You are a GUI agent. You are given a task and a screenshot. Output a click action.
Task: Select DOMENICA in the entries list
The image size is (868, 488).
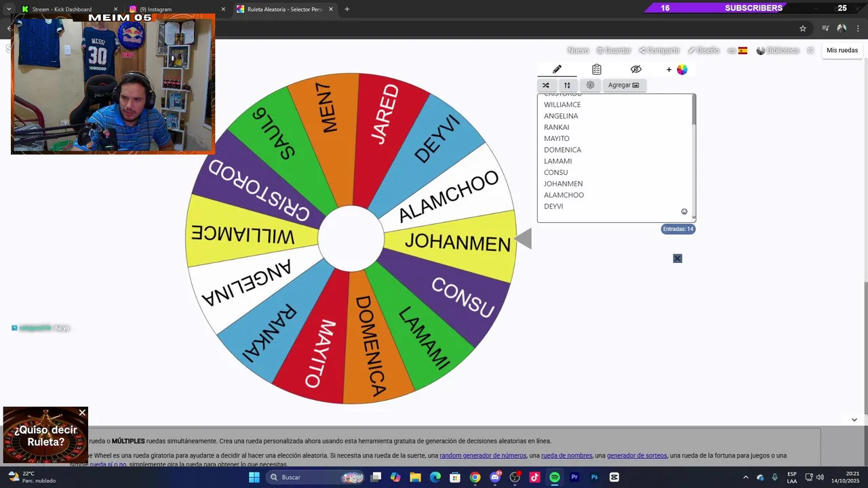point(562,150)
